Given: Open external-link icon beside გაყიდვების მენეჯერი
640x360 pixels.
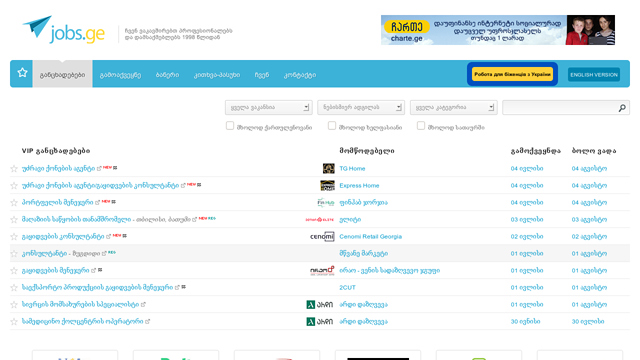Looking at the screenshot, I should [93, 270].
